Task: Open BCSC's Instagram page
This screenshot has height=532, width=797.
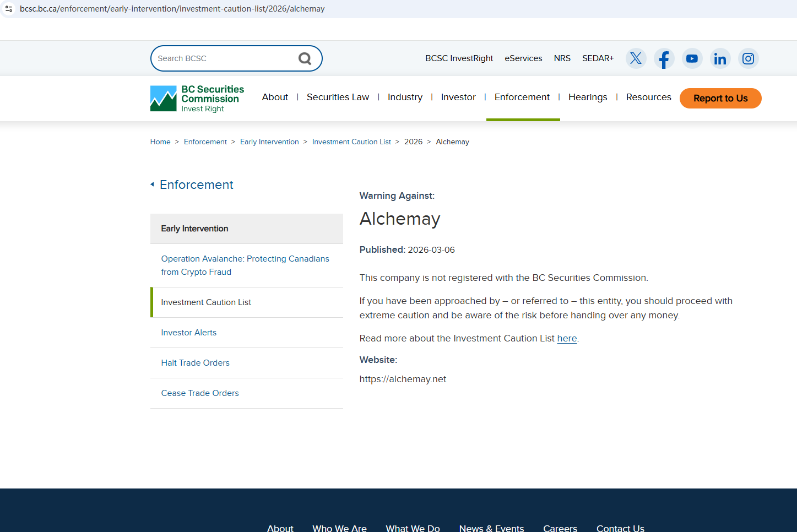Action: (748, 58)
